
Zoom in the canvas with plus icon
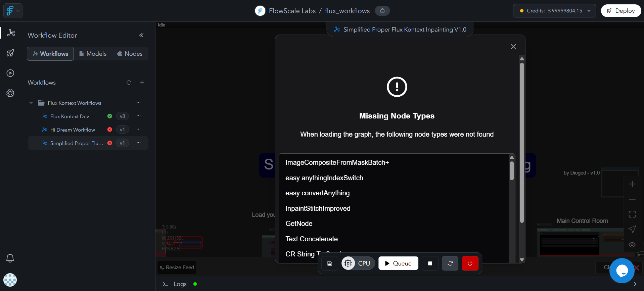click(x=632, y=184)
